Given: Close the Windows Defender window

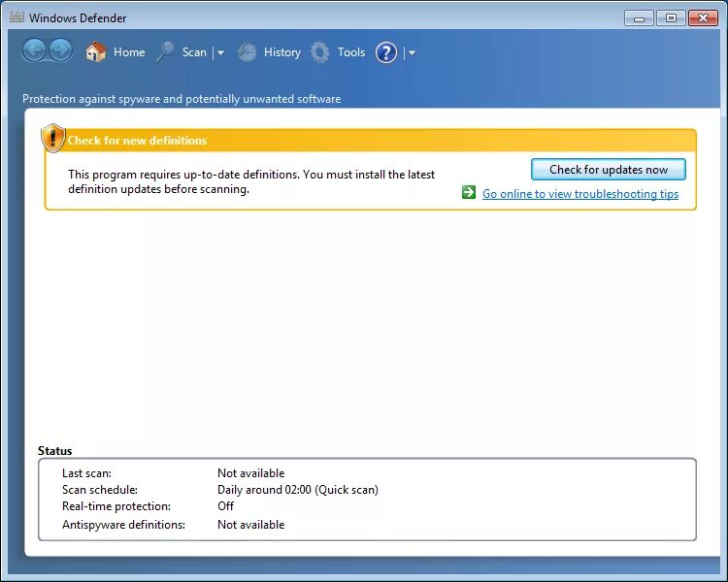Looking at the screenshot, I should tap(703, 18).
